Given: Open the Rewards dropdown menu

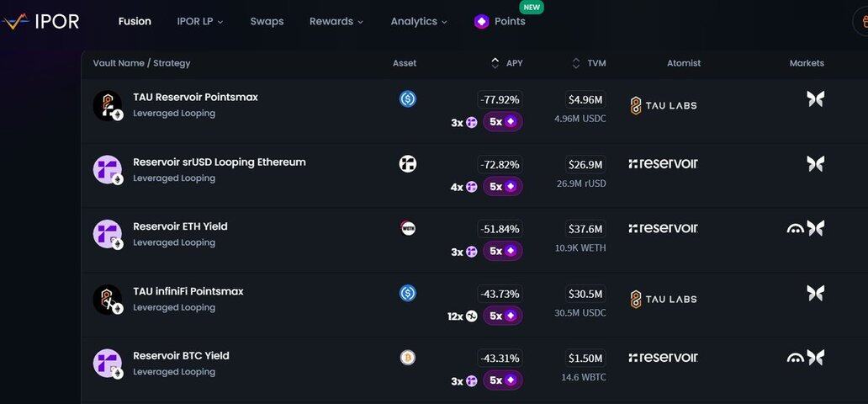Looking at the screenshot, I should point(336,22).
